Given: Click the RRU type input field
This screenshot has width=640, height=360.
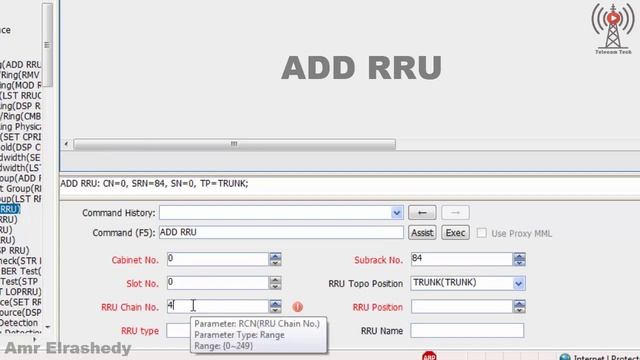Looking at the screenshot, I should [x=179, y=331].
